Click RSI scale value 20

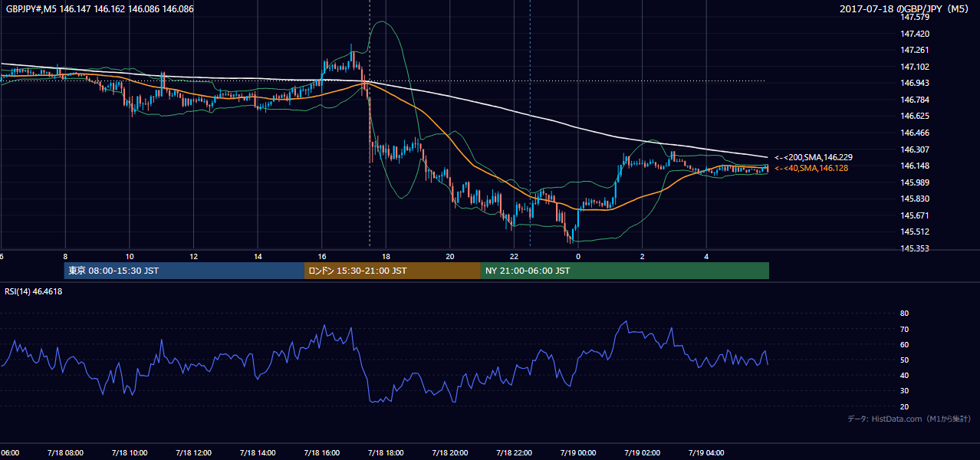(x=904, y=406)
